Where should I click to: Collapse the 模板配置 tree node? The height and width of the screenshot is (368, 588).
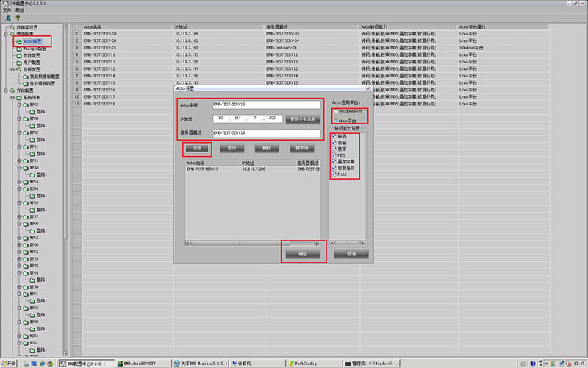pos(12,69)
